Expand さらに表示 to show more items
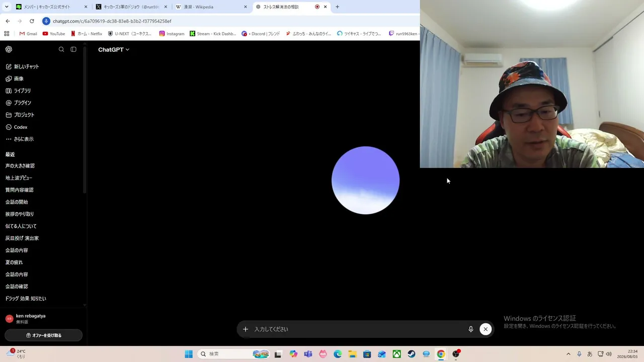644x362 pixels. (x=20, y=139)
